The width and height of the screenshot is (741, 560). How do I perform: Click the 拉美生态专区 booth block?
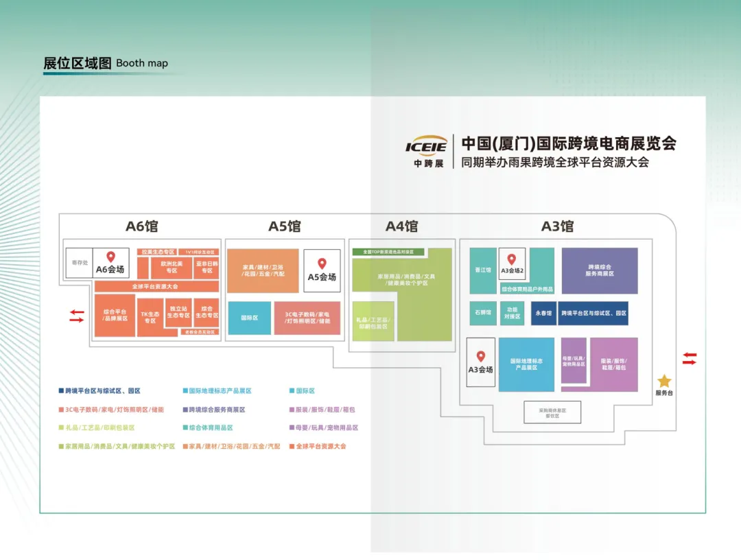click(158, 252)
